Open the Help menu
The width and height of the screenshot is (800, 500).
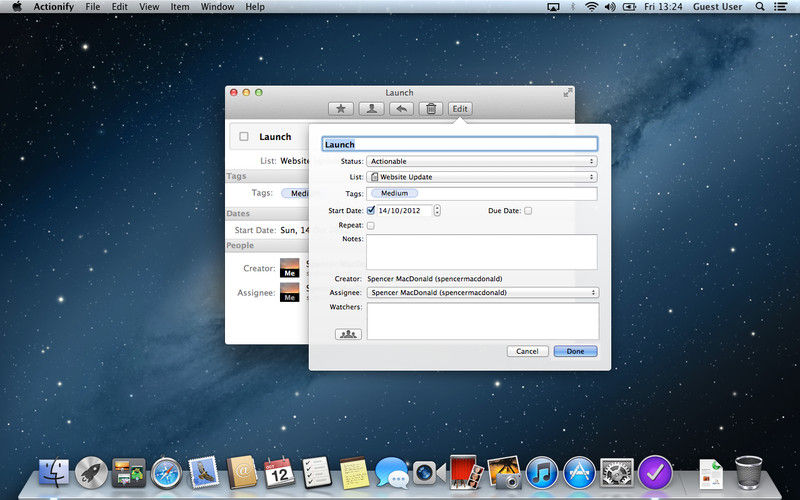click(255, 7)
